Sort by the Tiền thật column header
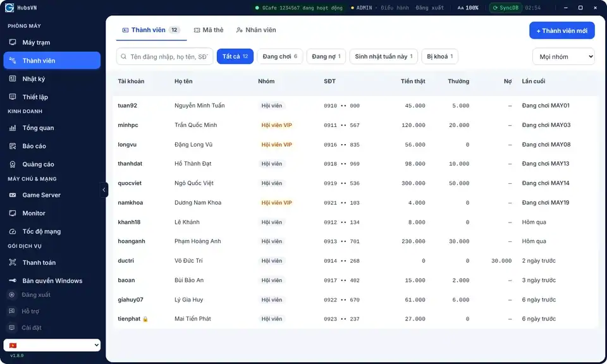The image size is (607, 364). coord(413,82)
